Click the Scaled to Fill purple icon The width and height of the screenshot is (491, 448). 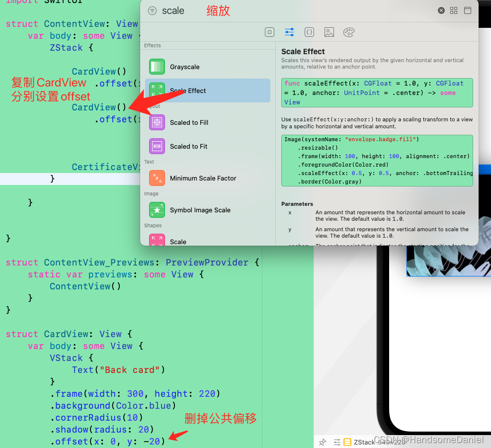157,122
